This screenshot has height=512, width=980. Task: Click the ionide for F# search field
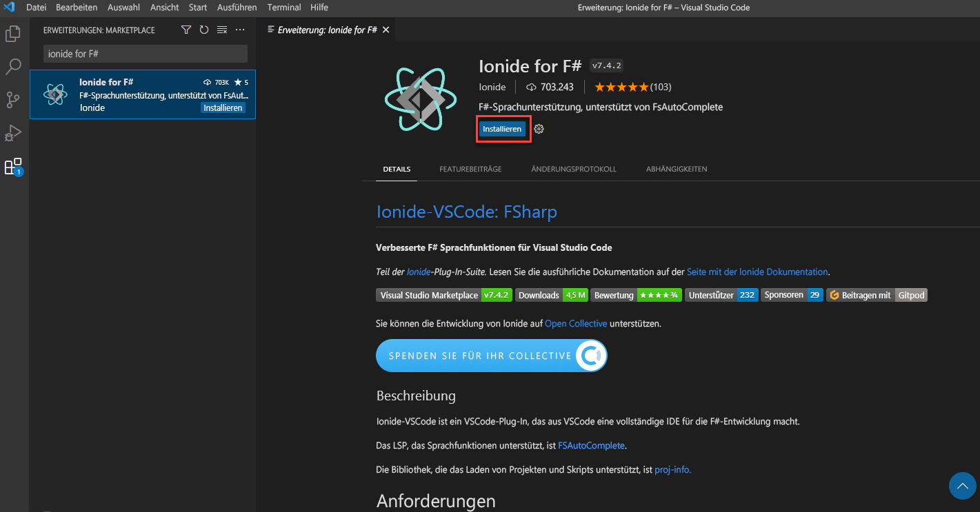(145, 53)
